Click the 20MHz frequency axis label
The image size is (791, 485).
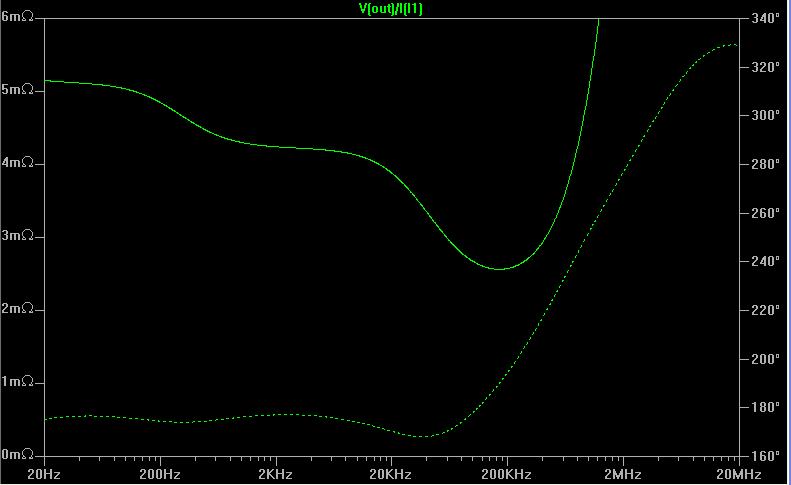pos(739,474)
